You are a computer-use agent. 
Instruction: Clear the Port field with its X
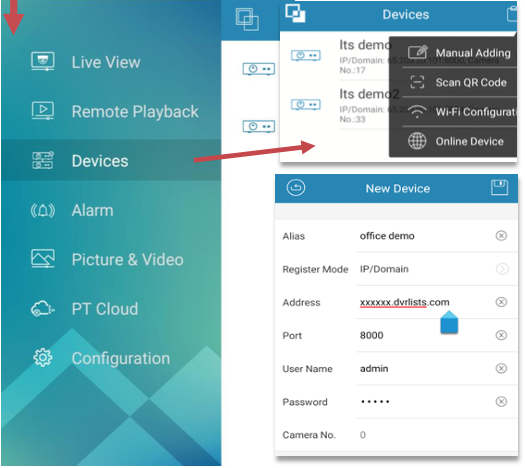coord(501,335)
